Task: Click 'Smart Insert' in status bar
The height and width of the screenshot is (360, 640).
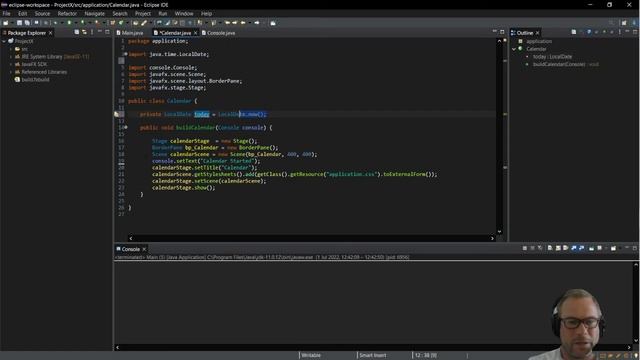Action: 372,355
